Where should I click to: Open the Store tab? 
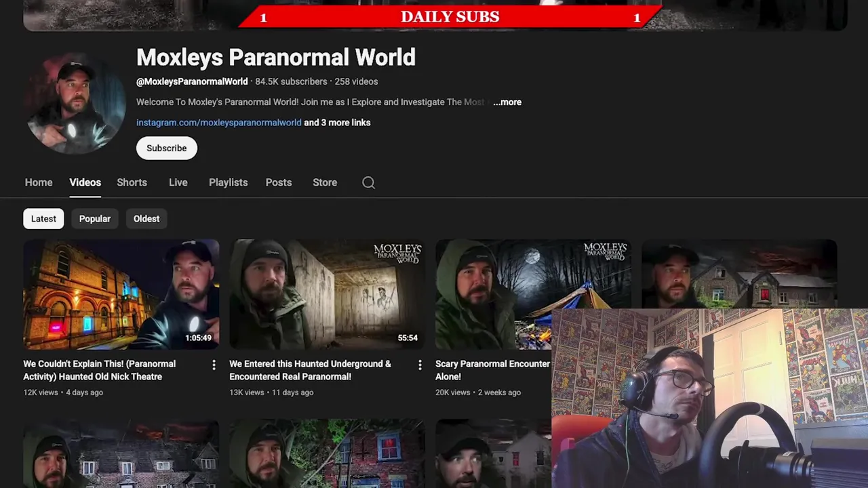pyautogui.click(x=325, y=182)
